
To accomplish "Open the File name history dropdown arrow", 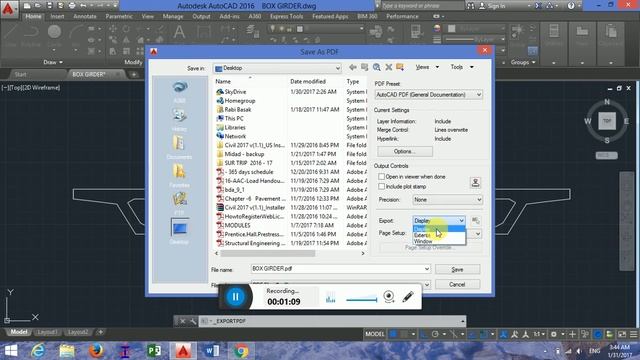I will point(427,269).
